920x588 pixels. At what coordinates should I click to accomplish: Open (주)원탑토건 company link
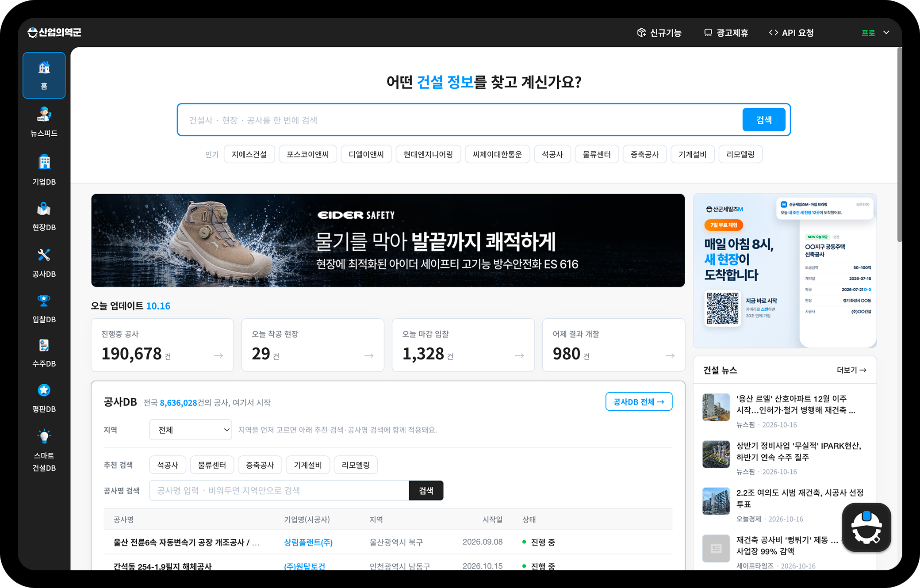coord(305,566)
